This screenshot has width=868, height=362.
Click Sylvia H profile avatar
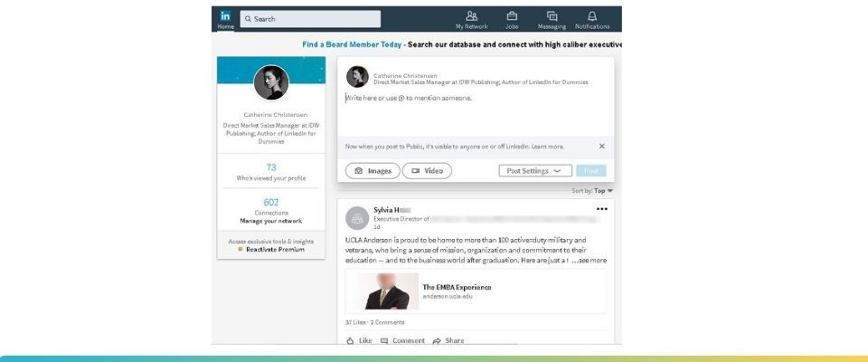[358, 218]
